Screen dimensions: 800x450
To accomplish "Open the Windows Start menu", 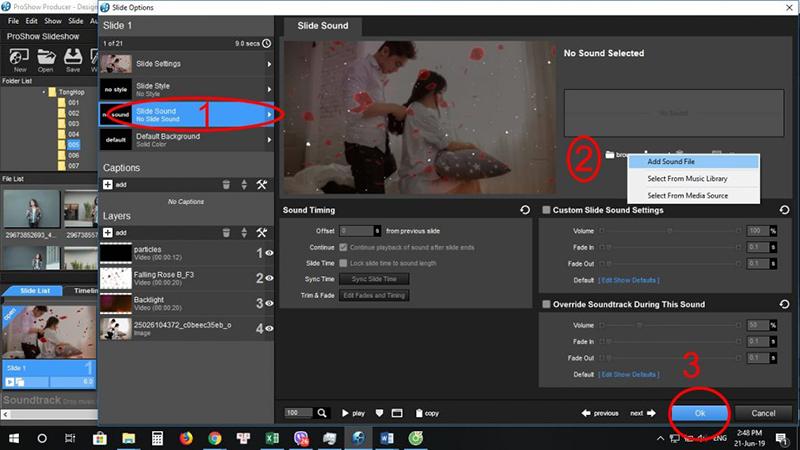I will pyautogui.click(x=14, y=438).
